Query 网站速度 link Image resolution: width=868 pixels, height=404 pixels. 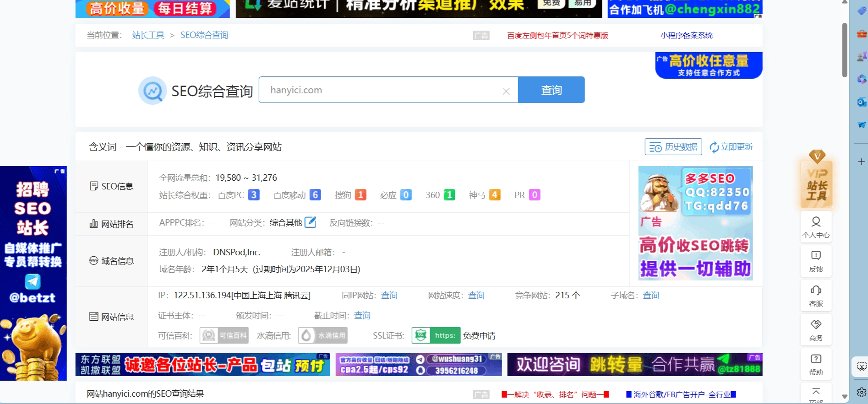pyautogui.click(x=476, y=295)
